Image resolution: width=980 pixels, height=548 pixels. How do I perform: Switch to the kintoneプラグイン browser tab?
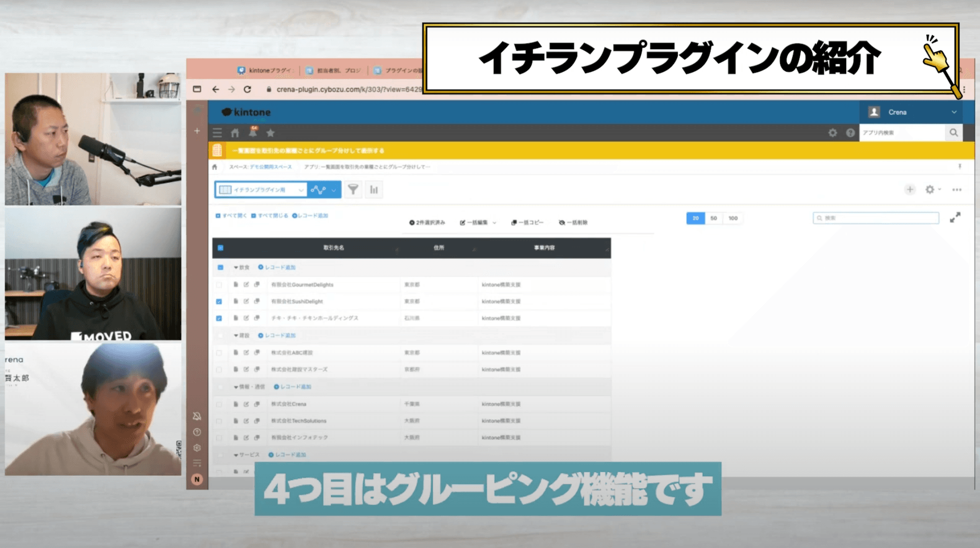265,70
